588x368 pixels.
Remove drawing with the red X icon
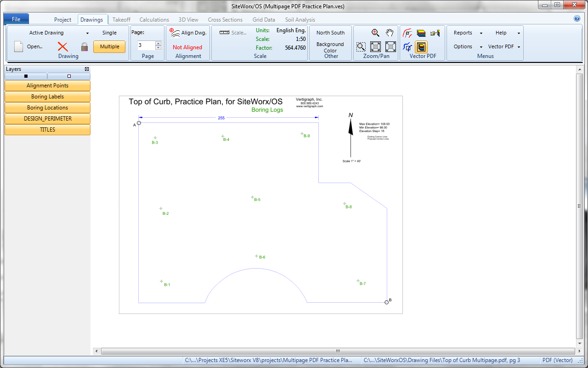pos(63,46)
